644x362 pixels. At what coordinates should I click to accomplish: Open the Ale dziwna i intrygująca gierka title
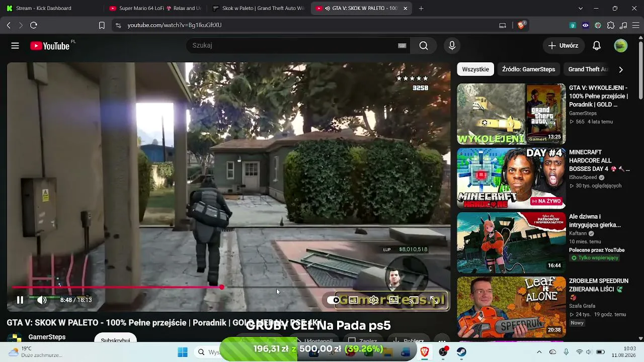(x=595, y=221)
